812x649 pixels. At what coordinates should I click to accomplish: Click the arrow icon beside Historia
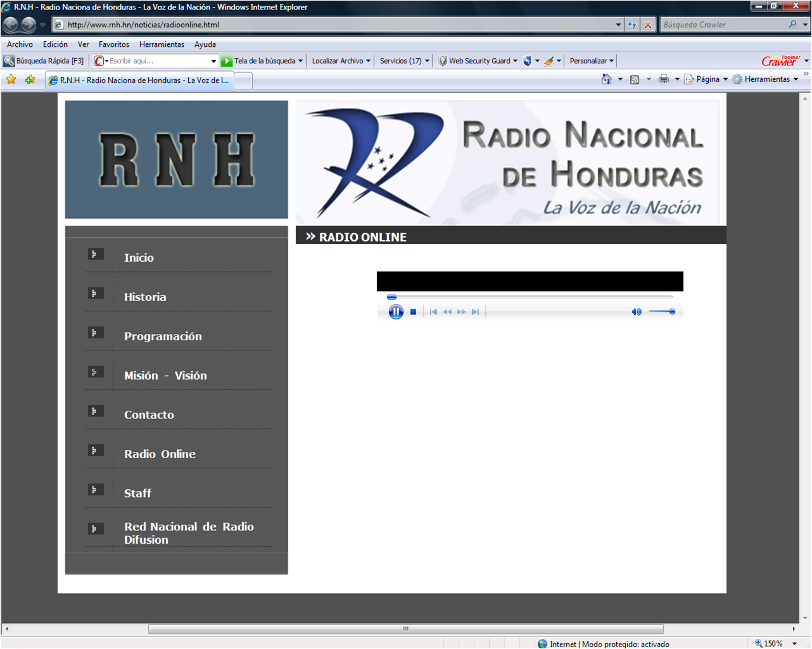coord(95,293)
